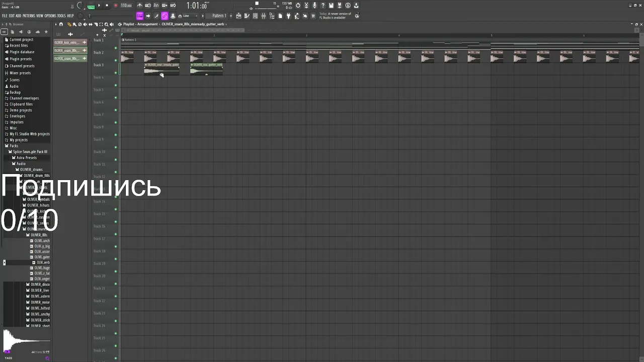This screenshot has height=362, width=644.
Task: Click the plugin picker plug icon
Action: tap(288, 16)
